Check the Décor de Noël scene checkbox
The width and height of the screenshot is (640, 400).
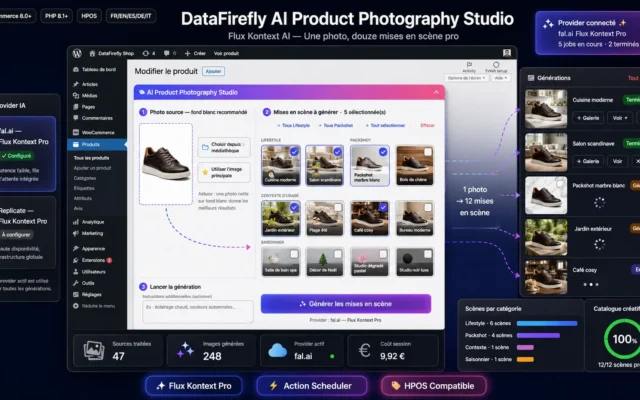point(338,254)
